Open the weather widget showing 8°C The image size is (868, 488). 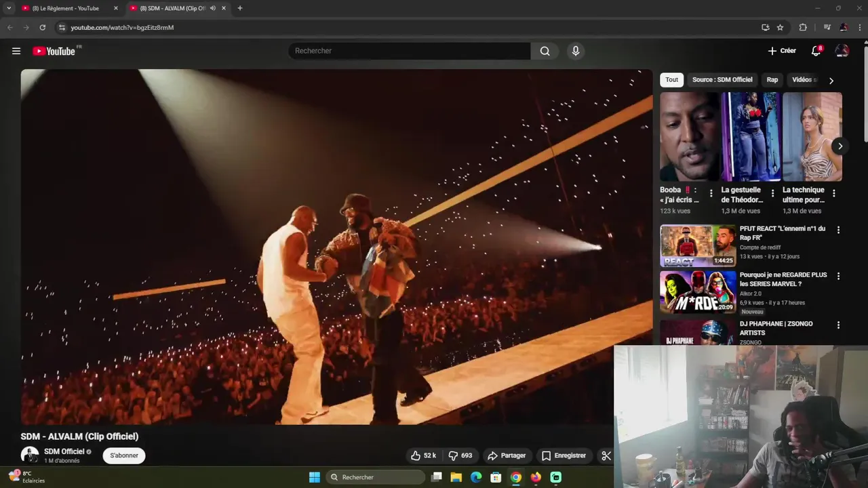point(27,477)
